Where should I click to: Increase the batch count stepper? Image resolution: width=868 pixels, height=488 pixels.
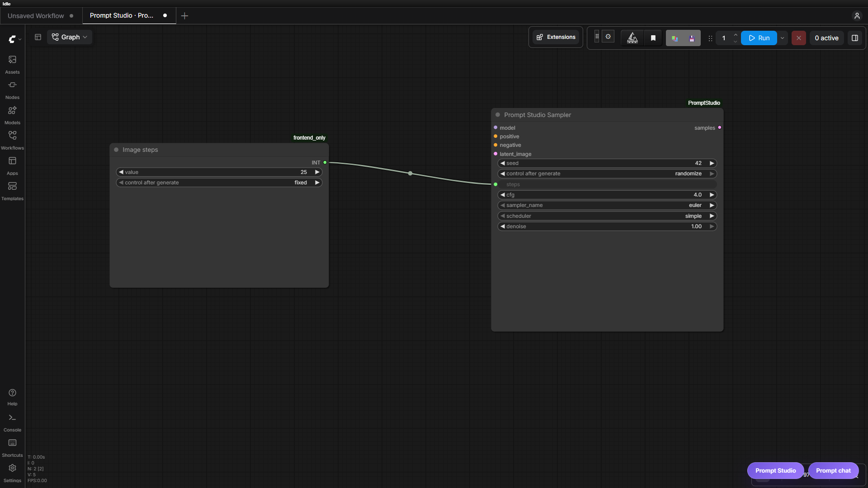coord(736,35)
